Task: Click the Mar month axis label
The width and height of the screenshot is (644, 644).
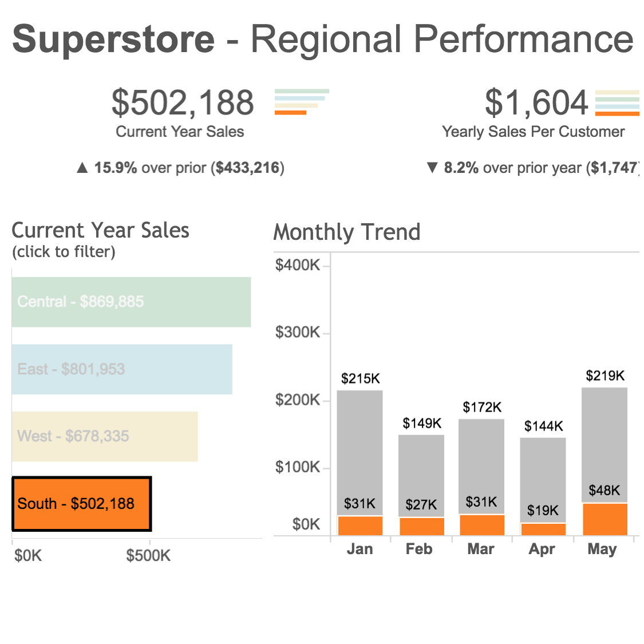Action: 481,549
